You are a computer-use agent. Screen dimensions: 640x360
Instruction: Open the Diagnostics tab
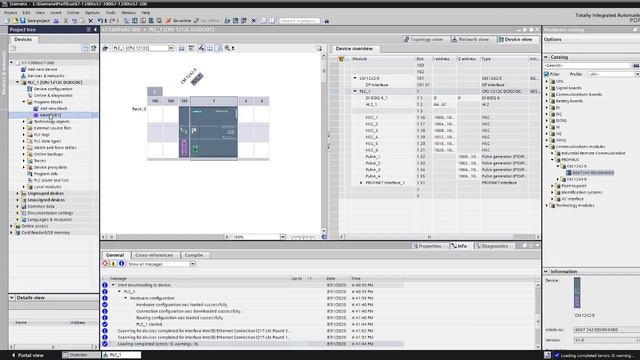coord(491,246)
